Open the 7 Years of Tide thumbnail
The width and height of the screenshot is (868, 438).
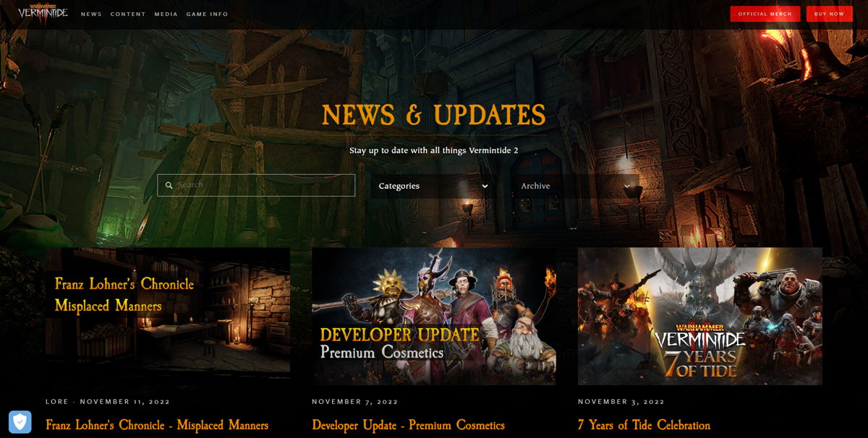coord(700,317)
